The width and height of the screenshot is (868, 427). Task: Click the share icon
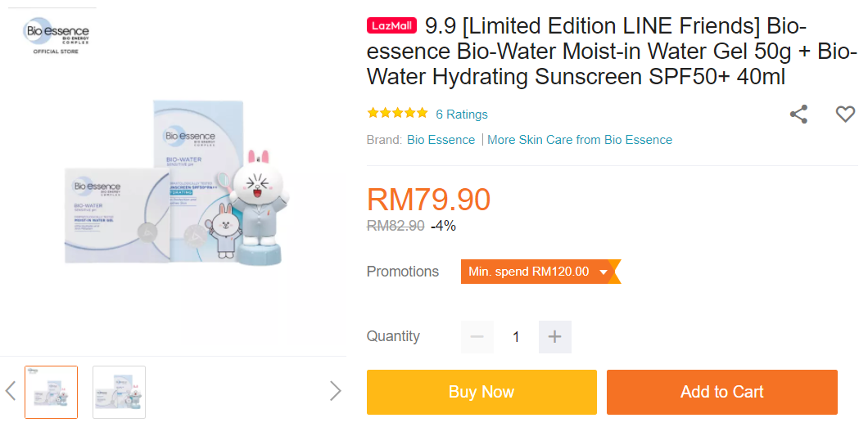pyautogui.click(x=798, y=115)
